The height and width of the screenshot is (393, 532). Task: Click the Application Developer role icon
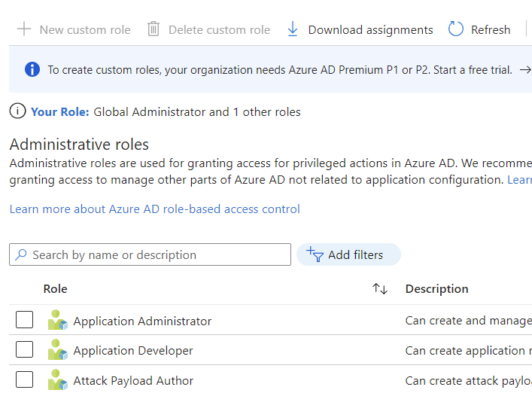point(57,350)
